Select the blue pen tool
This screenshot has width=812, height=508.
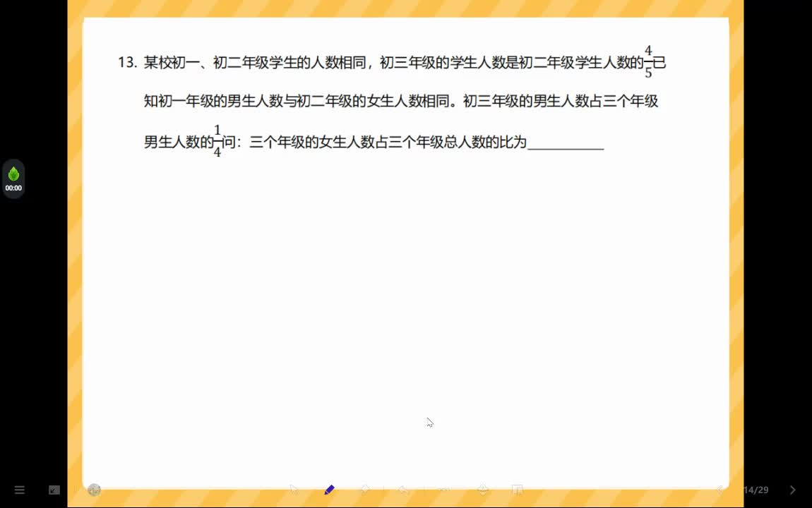329,490
